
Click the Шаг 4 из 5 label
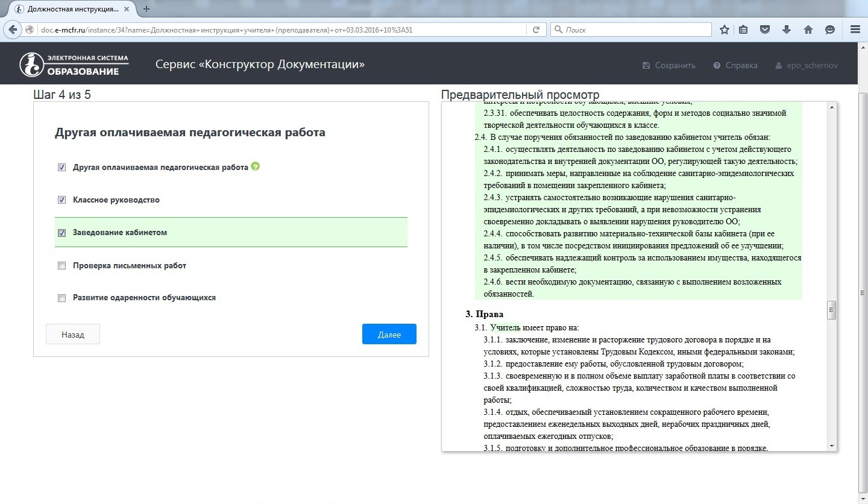coord(62,95)
